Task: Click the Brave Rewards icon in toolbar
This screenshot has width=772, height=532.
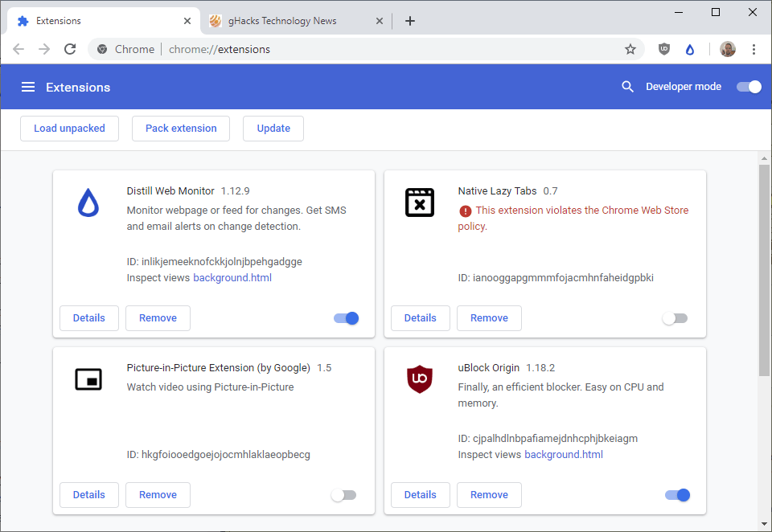Action: 690,49
